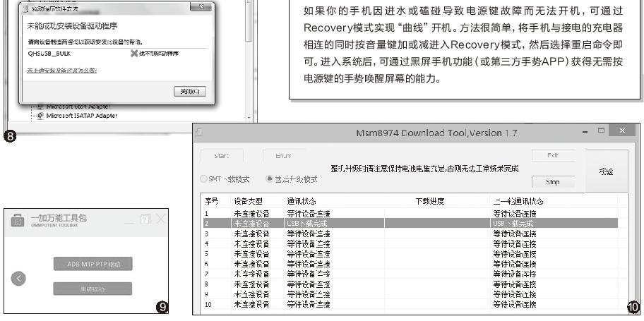The height and width of the screenshot is (321, 644).
Task: Maximize the Msm8974 Download Tool window
Action: click(x=602, y=131)
